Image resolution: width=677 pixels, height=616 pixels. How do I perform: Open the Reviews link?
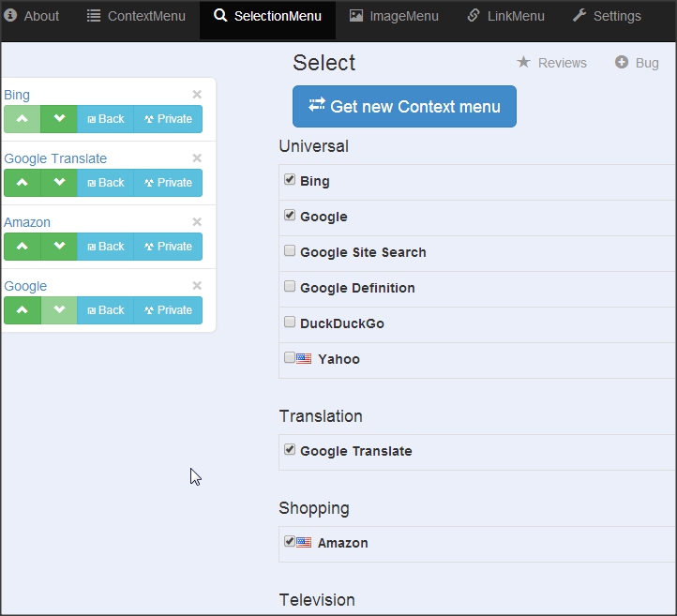coord(552,63)
